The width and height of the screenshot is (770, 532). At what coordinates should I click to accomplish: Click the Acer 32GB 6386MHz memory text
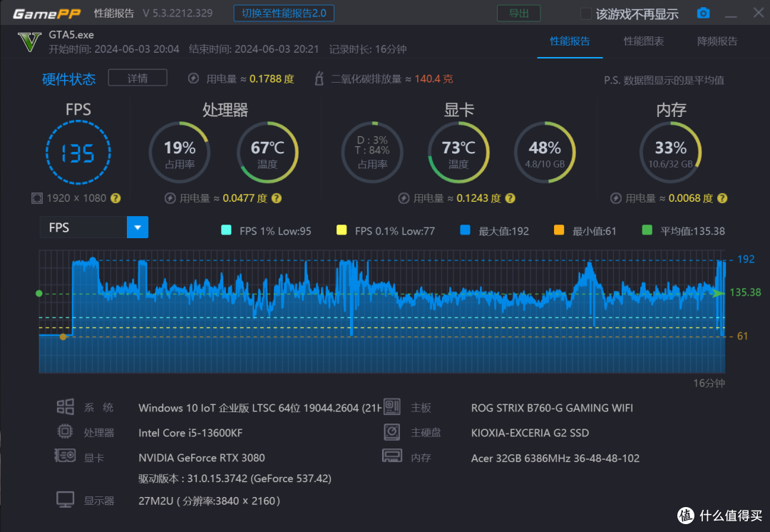tap(555, 459)
